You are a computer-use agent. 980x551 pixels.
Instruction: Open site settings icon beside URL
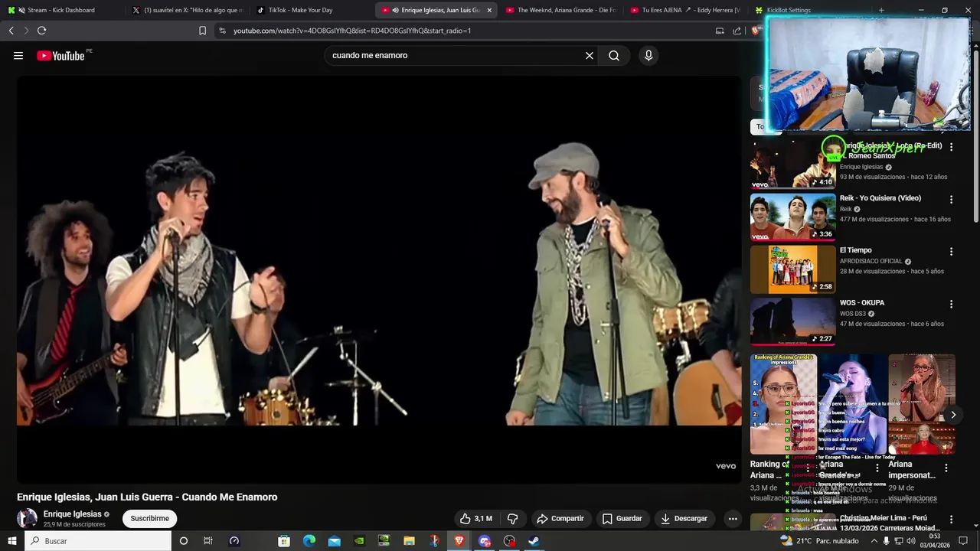click(x=222, y=31)
